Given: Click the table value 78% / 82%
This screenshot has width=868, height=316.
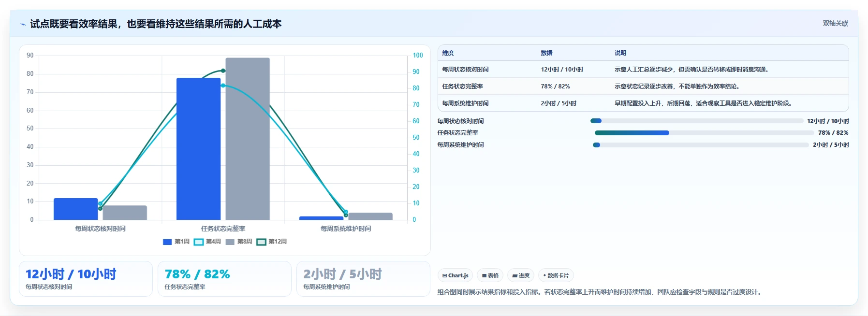Looking at the screenshot, I should coord(555,86).
